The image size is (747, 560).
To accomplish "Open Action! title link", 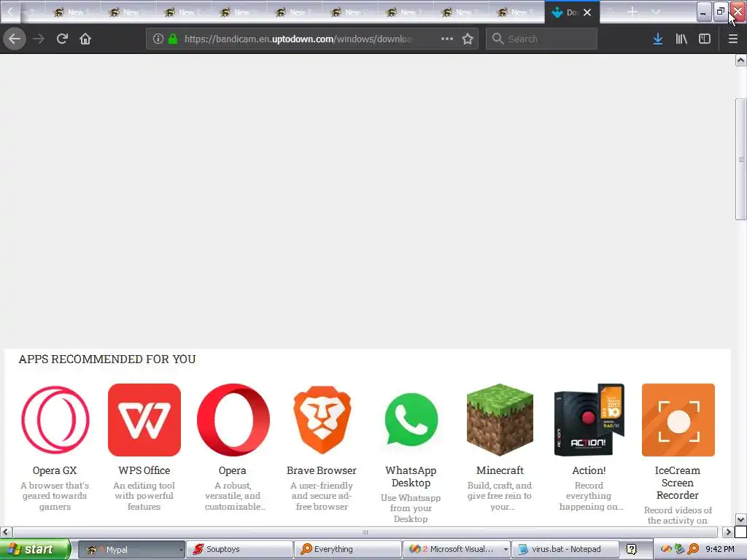I will tap(589, 470).
